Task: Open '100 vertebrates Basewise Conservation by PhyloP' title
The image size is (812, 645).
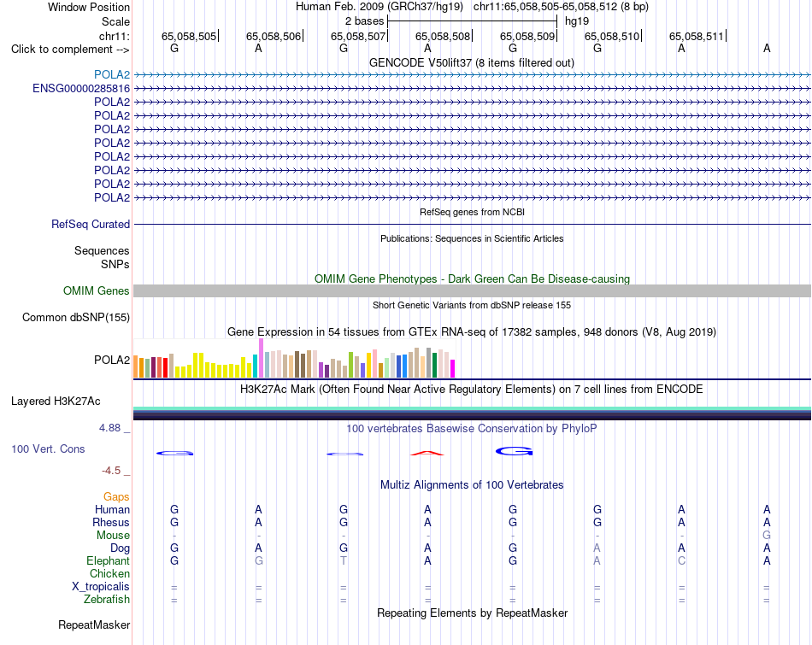Action: point(472,428)
